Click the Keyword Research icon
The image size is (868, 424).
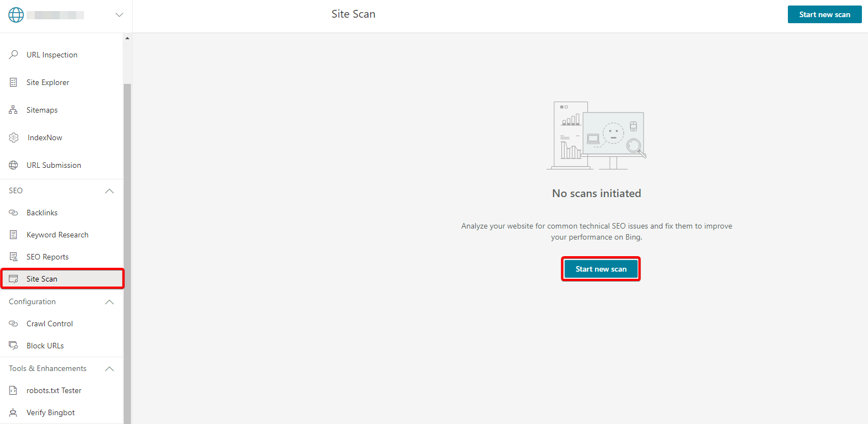click(14, 235)
